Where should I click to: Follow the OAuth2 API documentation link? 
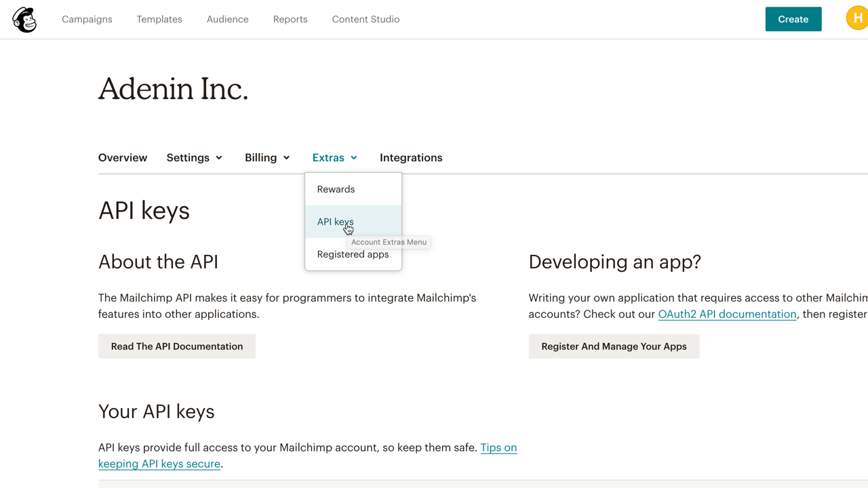(x=727, y=314)
